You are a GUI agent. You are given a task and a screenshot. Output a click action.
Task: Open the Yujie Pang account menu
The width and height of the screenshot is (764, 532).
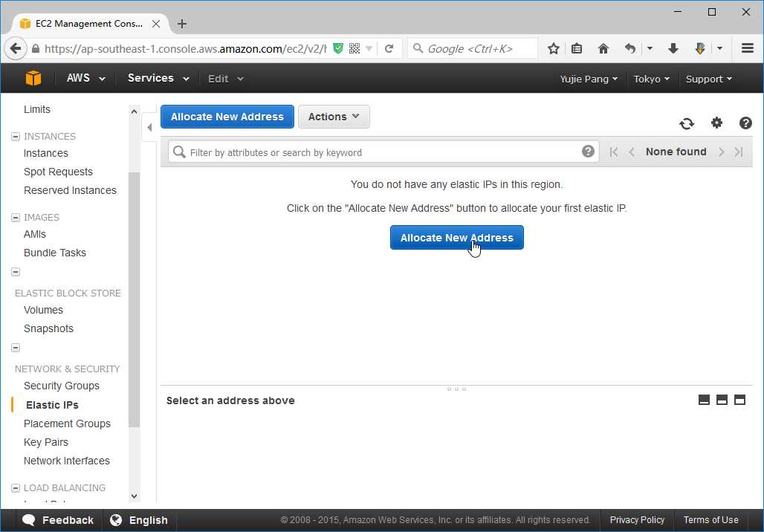tap(589, 79)
